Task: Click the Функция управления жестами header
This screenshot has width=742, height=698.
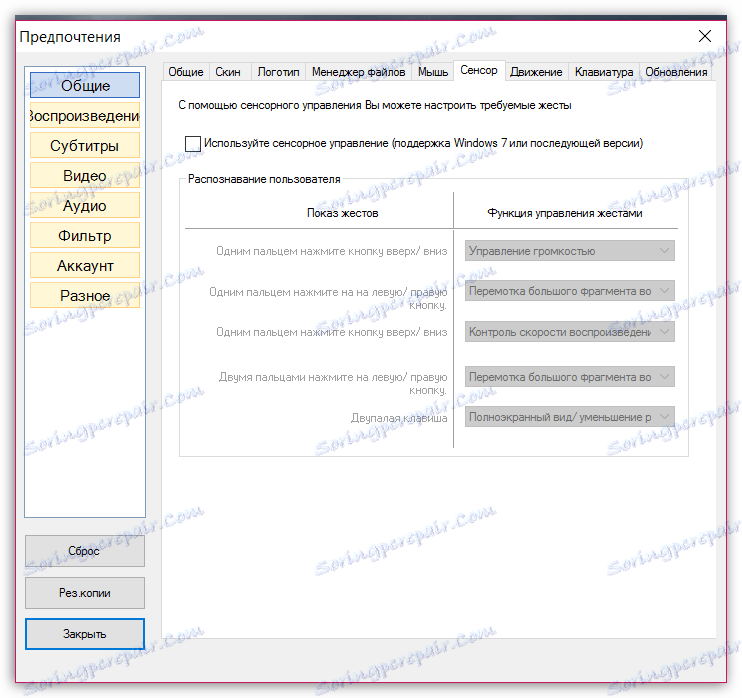Action: tap(565, 213)
